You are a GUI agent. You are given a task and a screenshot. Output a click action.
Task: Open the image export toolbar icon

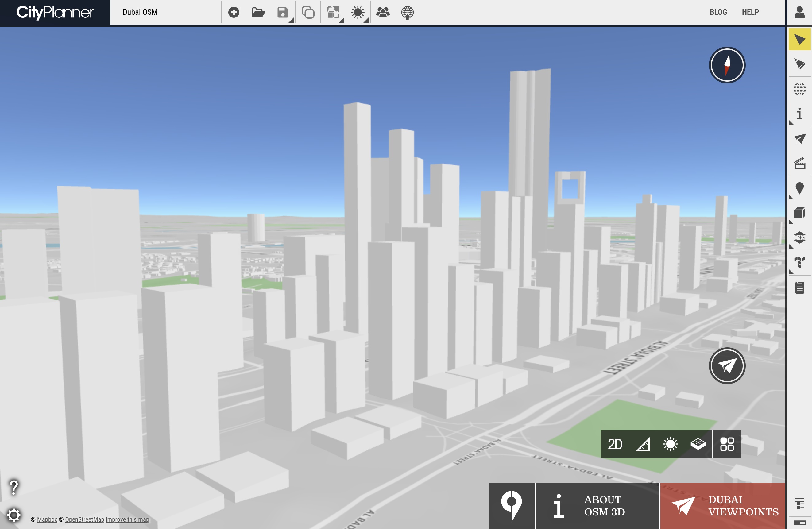coord(333,12)
